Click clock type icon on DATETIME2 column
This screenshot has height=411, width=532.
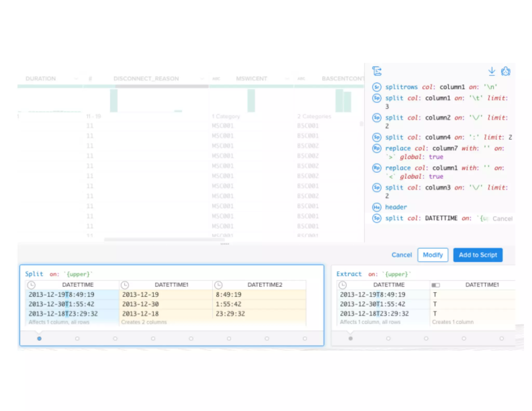[x=218, y=285]
